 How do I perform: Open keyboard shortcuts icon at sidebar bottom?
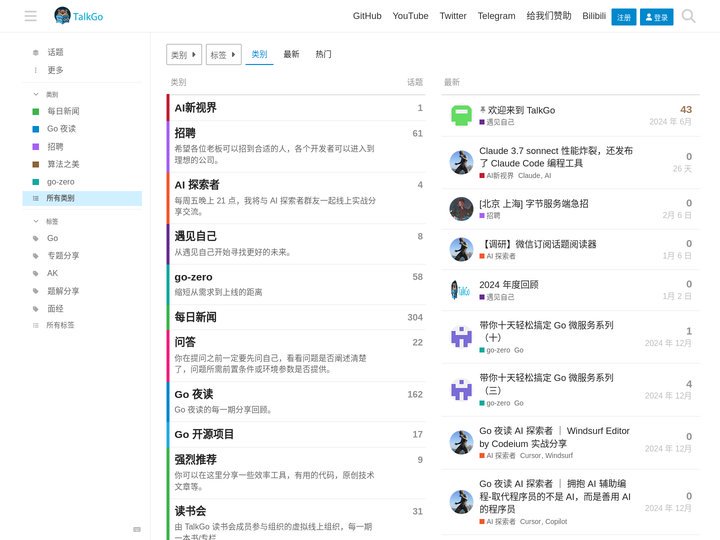pos(137,529)
